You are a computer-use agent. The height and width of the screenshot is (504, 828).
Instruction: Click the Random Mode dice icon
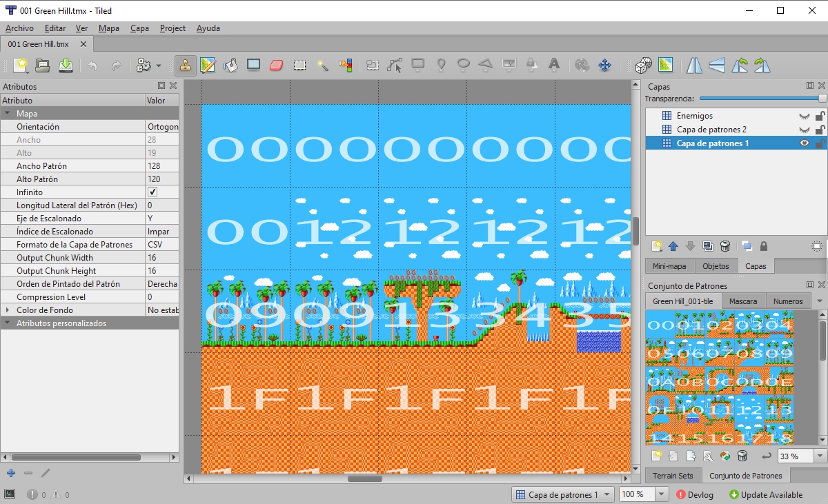tap(642, 65)
